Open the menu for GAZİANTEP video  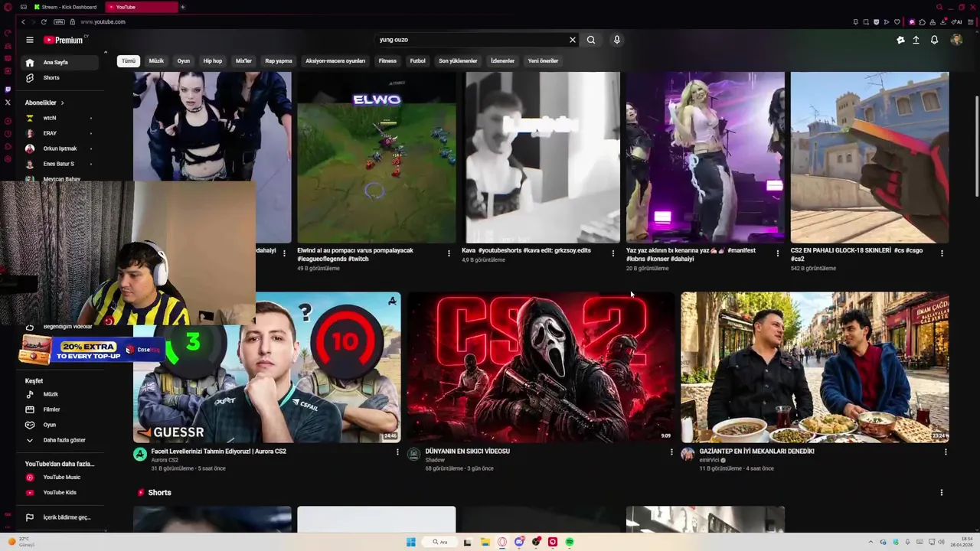[x=946, y=452]
